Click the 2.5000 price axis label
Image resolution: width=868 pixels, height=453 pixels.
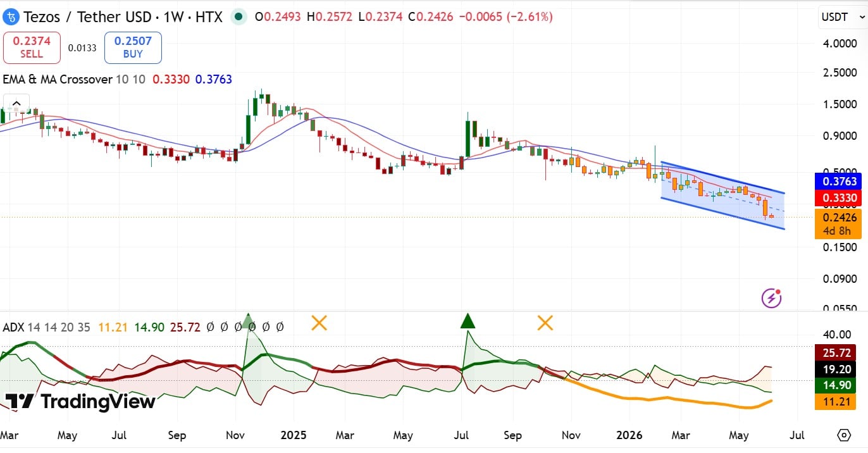tap(840, 73)
